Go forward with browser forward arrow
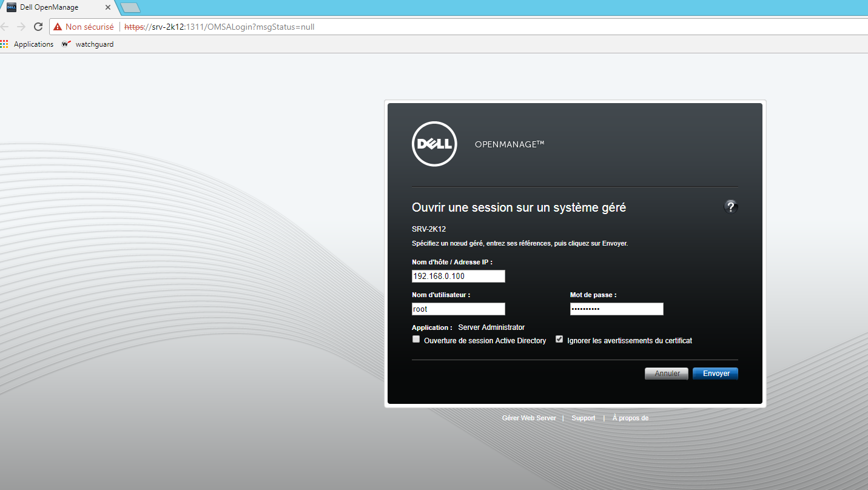The width and height of the screenshot is (868, 490). [x=21, y=27]
